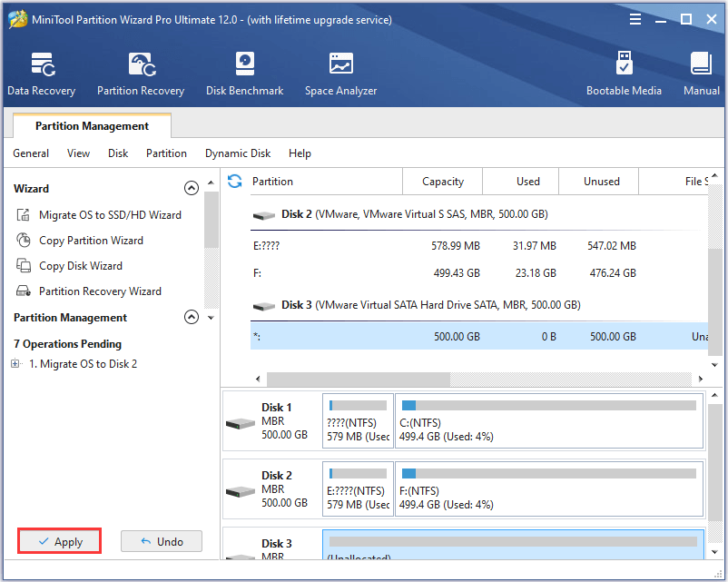The height and width of the screenshot is (582, 728).
Task: Click the Copy Partition Wizard icon
Action: pyautogui.click(x=24, y=240)
